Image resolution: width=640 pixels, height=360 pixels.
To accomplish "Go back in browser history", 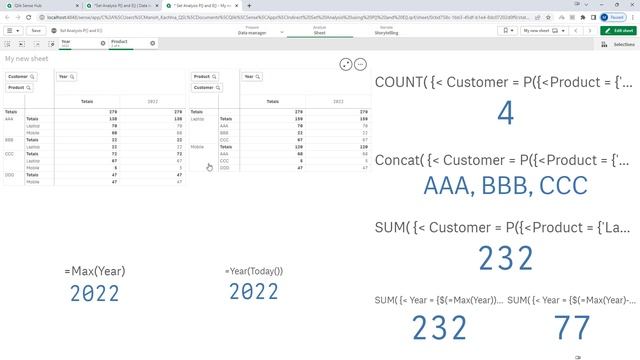I will [x=7, y=18].
